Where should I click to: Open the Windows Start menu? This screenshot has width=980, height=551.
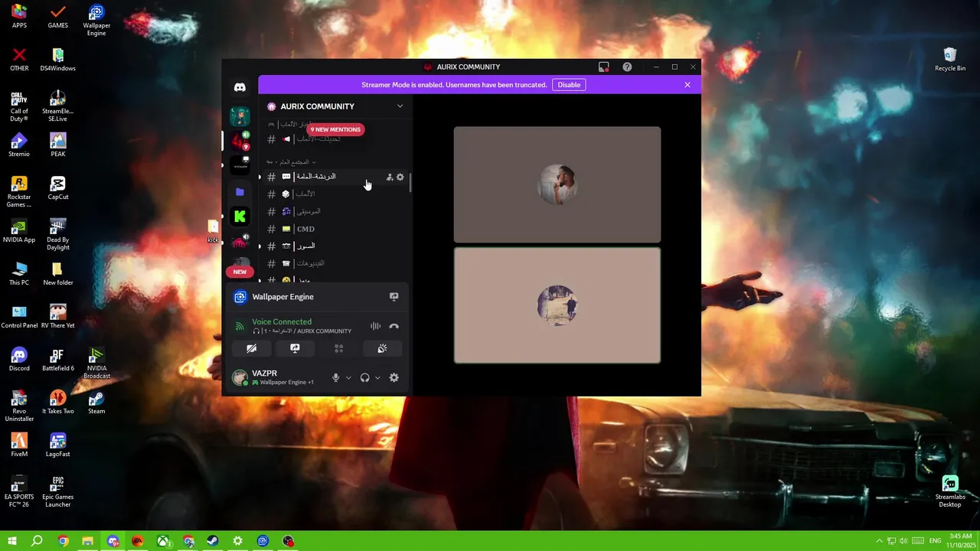(12, 541)
